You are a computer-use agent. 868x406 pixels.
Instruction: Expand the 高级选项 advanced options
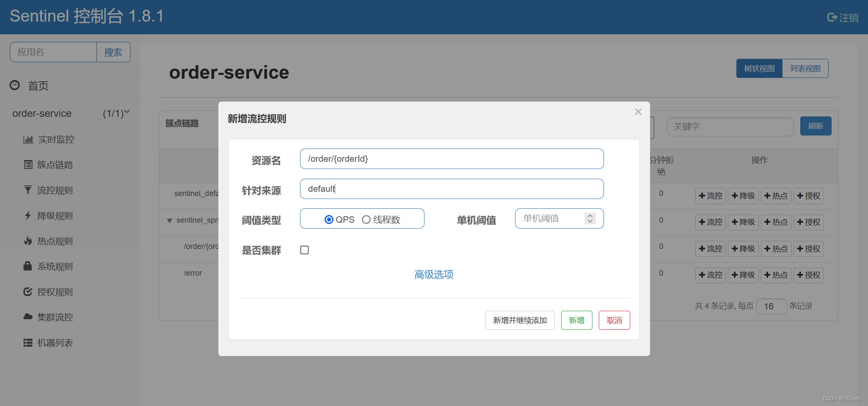pos(434,274)
